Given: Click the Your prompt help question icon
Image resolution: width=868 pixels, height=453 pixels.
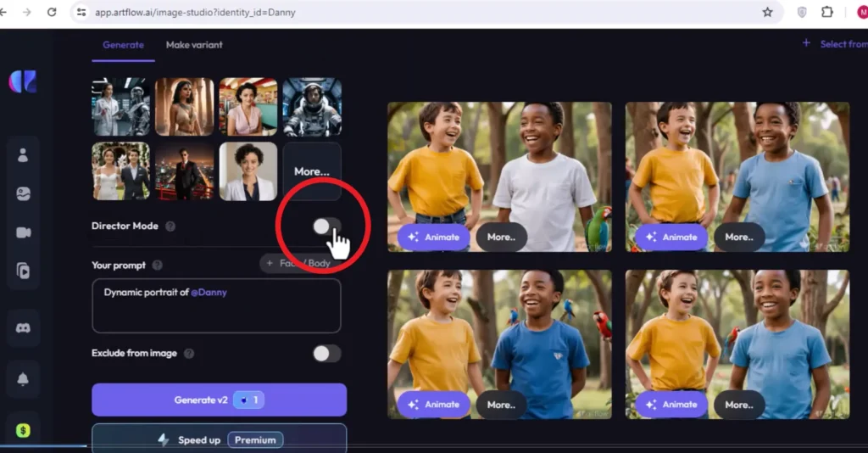Looking at the screenshot, I should (x=157, y=266).
